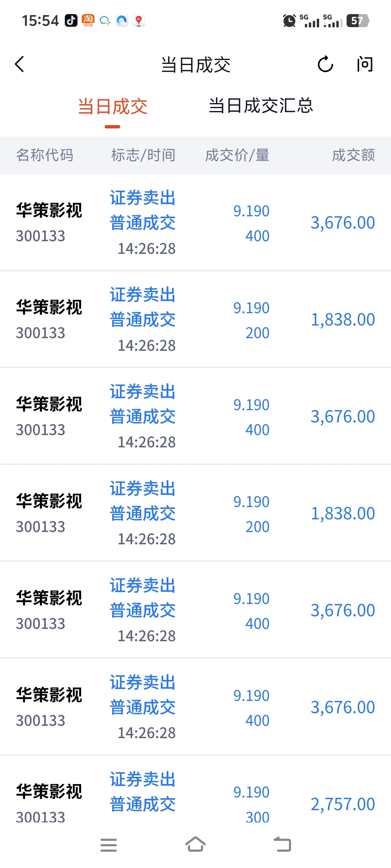The width and height of the screenshot is (391, 868).
Task: Tap the back arrow icon
Action: coord(20,64)
